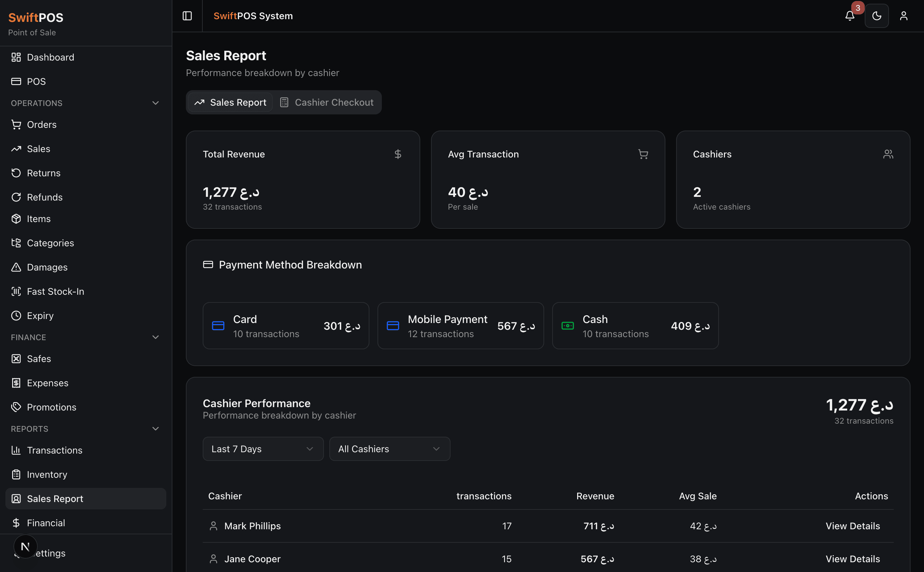This screenshot has height=572, width=924.
Task: Click the Mobile Payment breakdown card
Action: click(460, 326)
